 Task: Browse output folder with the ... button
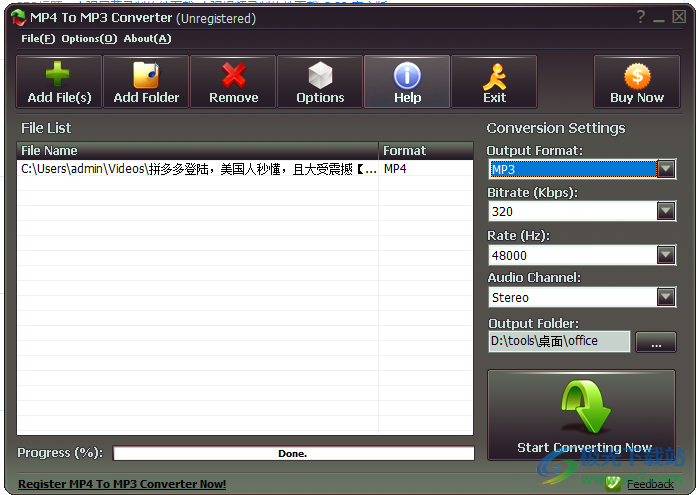click(x=656, y=342)
